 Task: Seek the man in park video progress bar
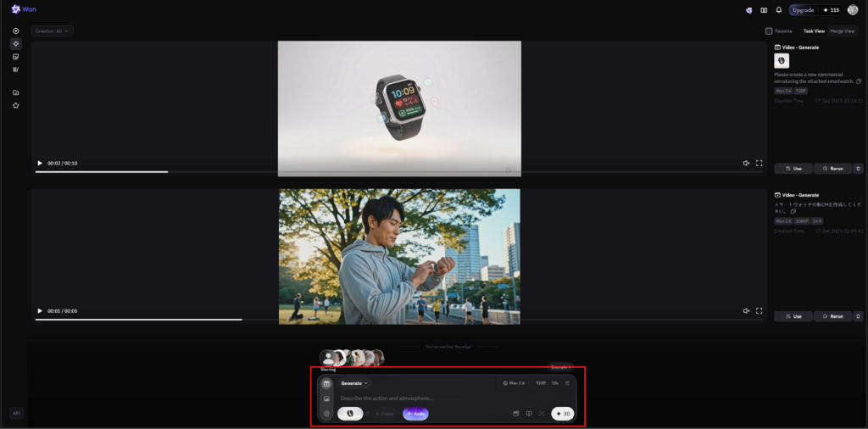point(398,320)
